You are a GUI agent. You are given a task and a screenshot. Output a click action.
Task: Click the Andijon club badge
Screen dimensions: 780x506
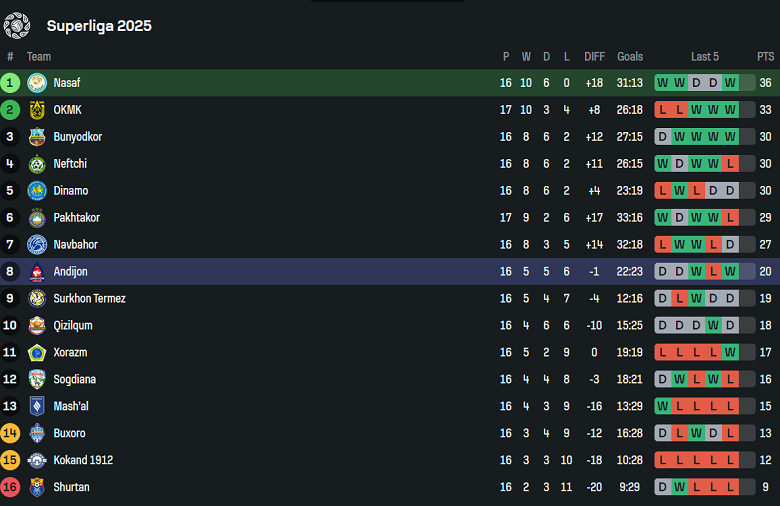(37, 272)
